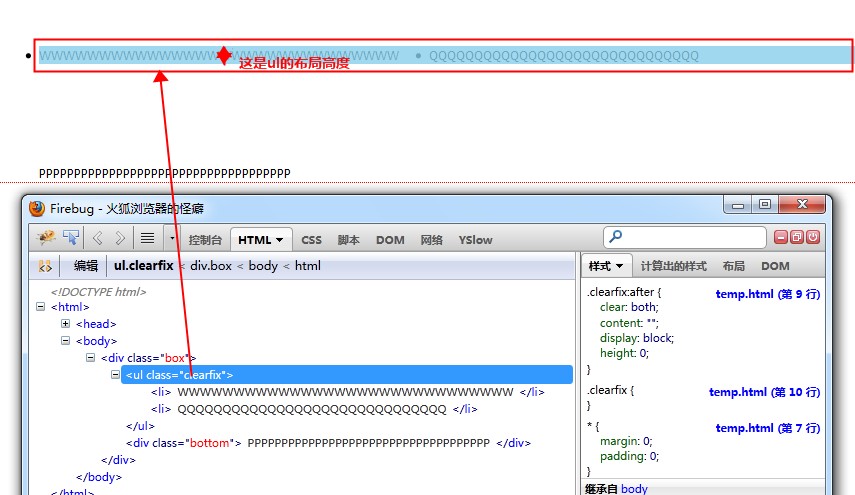Click the PPPP text in the page
855x495 pixels.
(165, 173)
